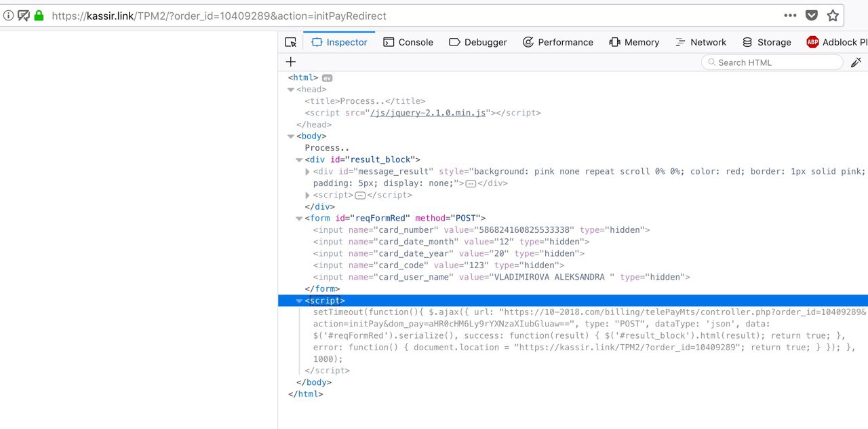The width and height of the screenshot is (868, 429).
Task: Click the html opening tag
Action: click(303, 78)
